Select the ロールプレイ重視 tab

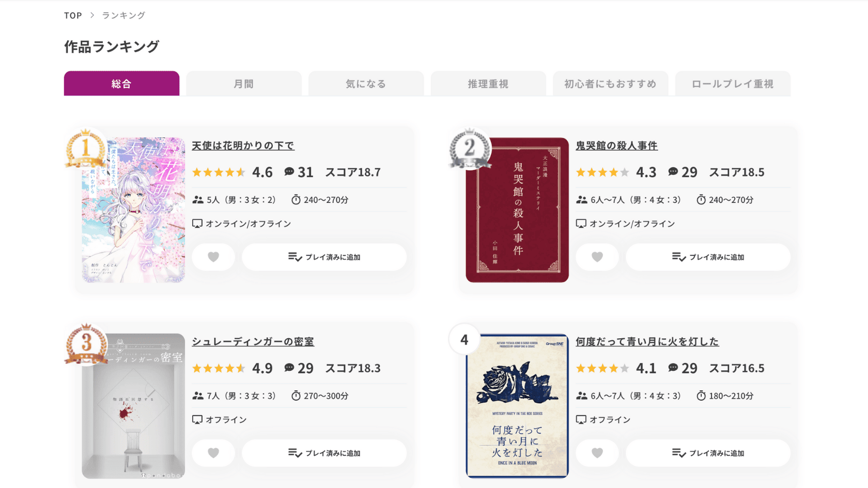coord(733,84)
